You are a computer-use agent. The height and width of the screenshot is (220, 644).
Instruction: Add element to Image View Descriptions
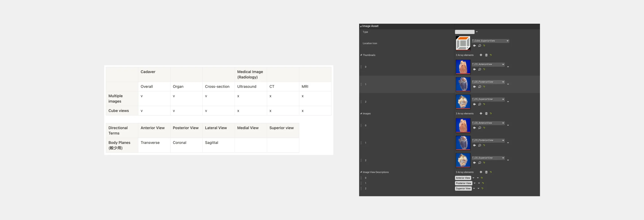coord(481,172)
